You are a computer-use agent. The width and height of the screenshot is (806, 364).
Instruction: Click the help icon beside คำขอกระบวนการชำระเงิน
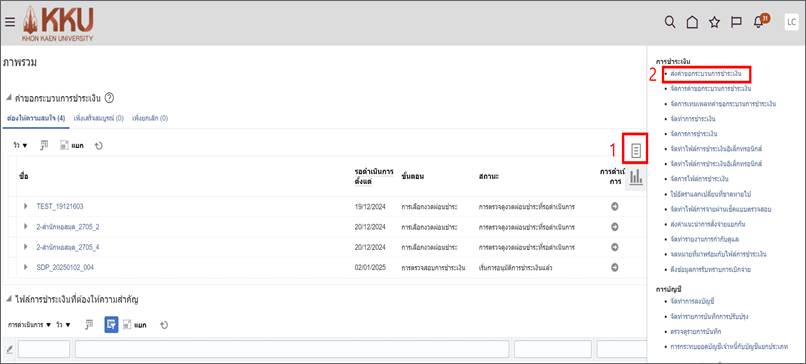click(109, 98)
